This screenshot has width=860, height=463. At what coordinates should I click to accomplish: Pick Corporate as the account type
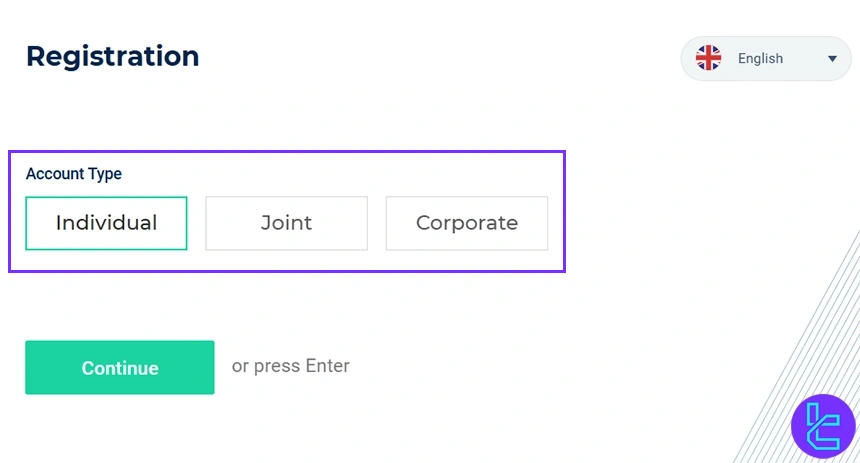[466, 223]
